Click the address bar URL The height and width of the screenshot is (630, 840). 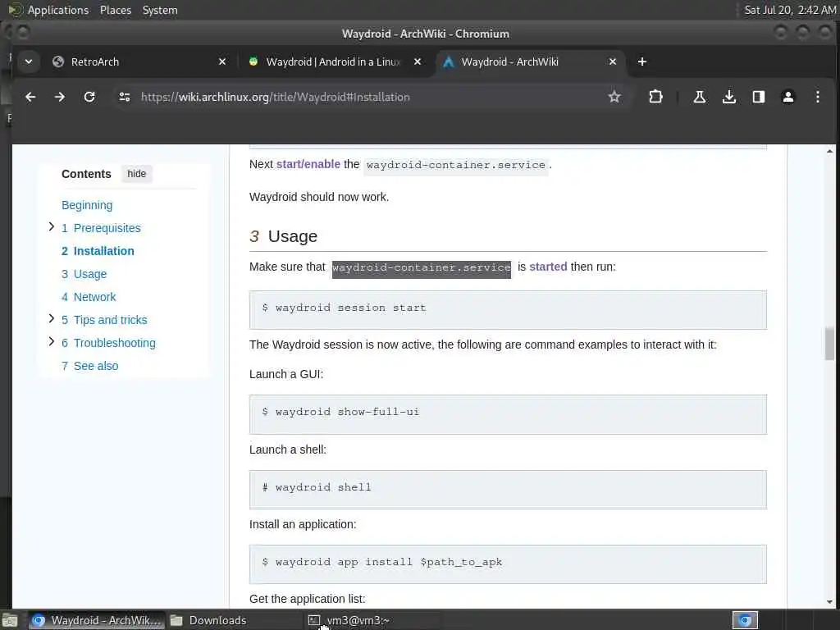coord(276,97)
